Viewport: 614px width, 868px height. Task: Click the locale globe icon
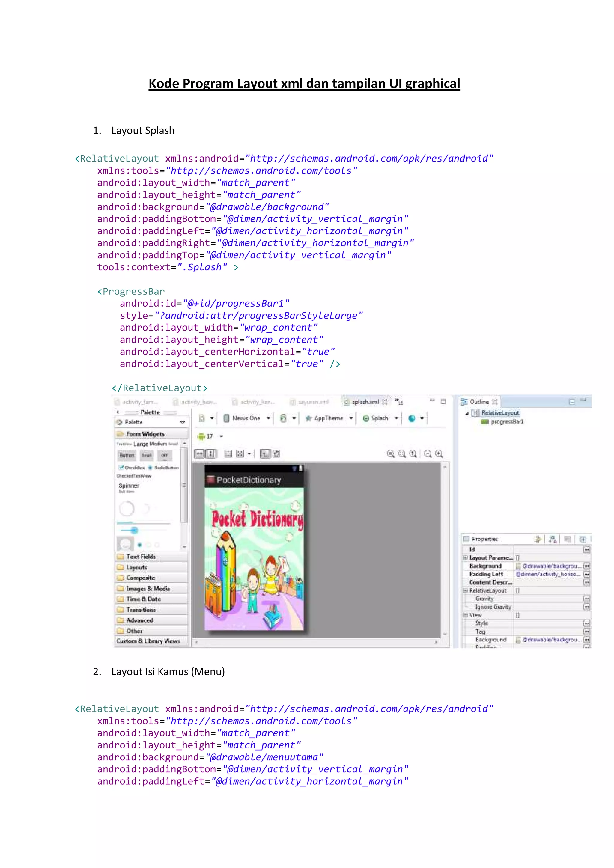point(412,418)
